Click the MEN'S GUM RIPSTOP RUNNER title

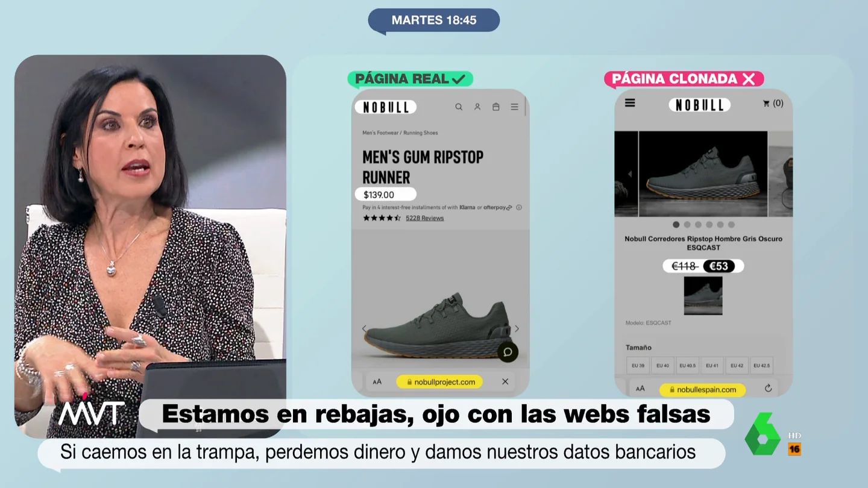423,167
